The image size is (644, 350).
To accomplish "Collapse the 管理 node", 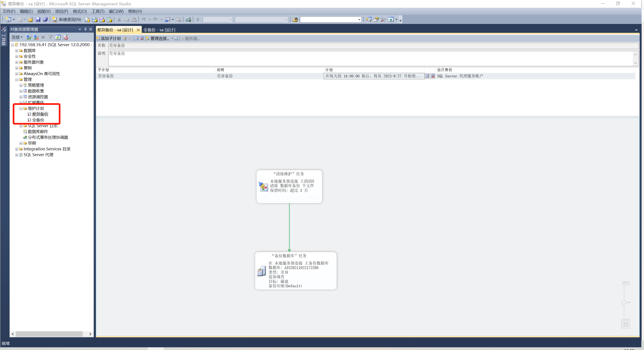I will coord(17,79).
